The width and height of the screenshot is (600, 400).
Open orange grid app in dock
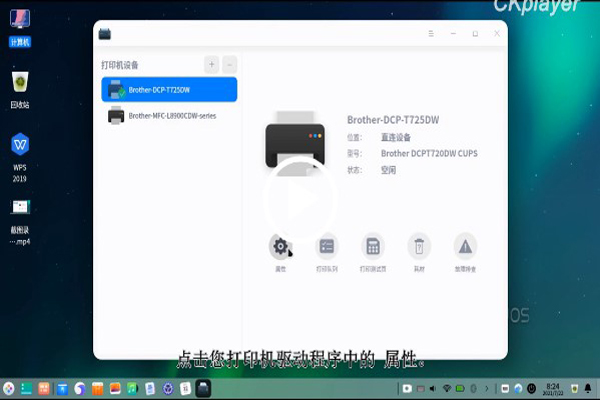click(44, 389)
